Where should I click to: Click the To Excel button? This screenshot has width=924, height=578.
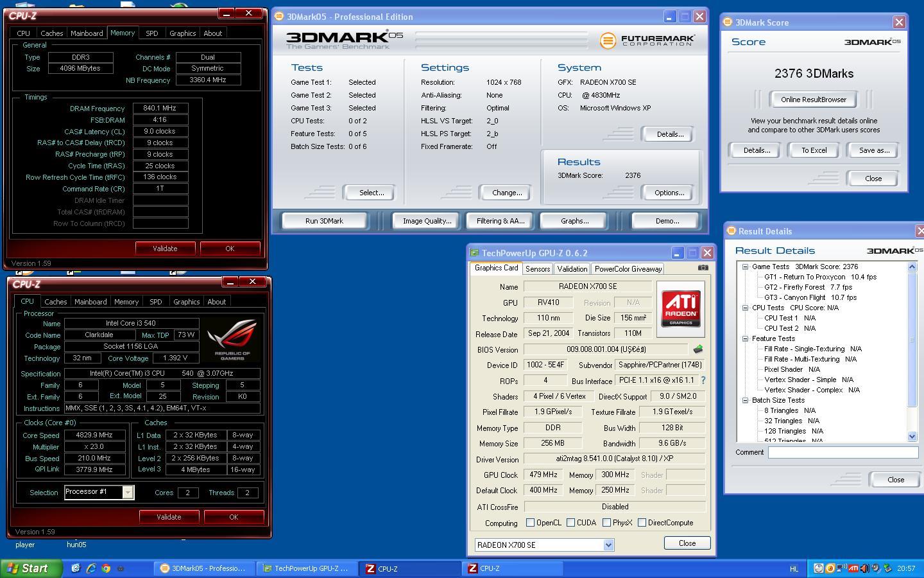814,150
